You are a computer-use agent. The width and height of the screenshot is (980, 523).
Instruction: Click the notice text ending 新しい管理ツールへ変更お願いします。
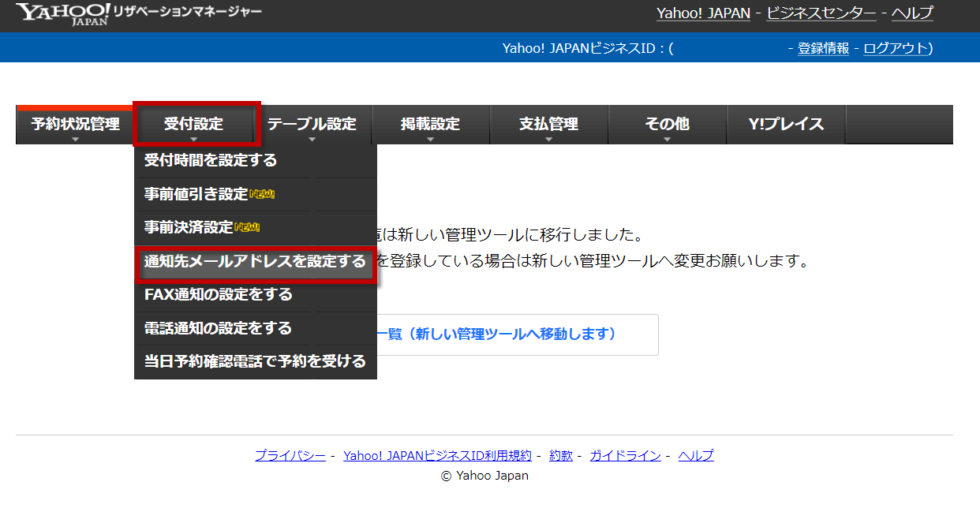(x=593, y=261)
